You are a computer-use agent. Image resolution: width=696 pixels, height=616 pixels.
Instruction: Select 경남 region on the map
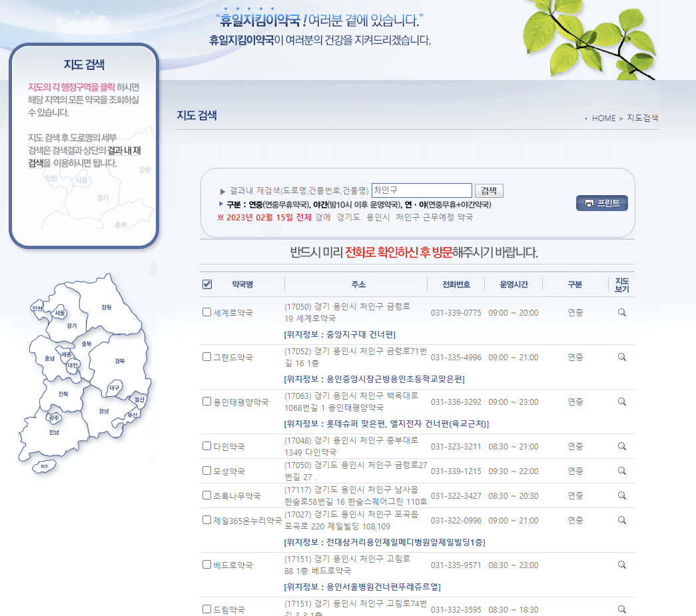(104, 412)
